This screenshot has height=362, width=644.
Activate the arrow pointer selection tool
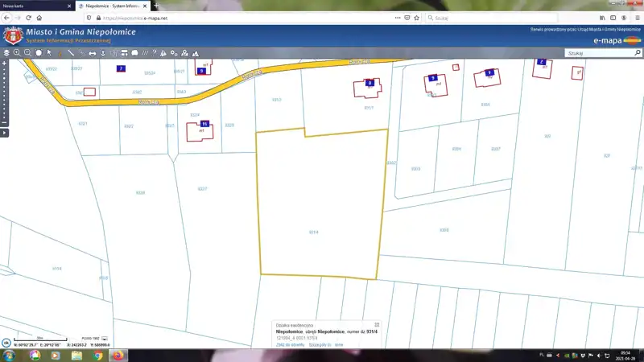coord(50,53)
